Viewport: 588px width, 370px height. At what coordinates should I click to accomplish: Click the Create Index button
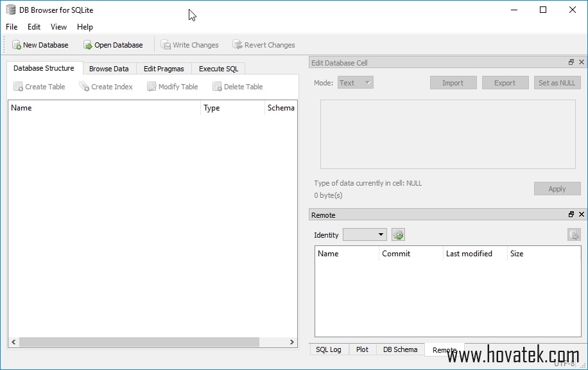pyautogui.click(x=106, y=87)
